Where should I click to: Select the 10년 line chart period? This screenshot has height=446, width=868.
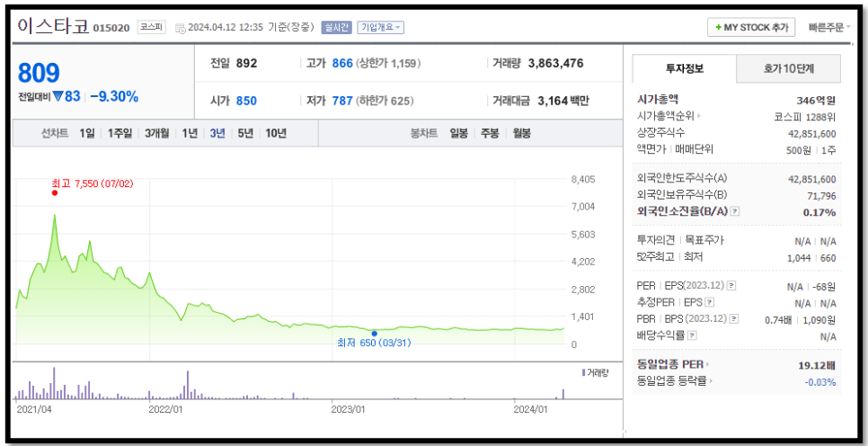pos(276,133)
